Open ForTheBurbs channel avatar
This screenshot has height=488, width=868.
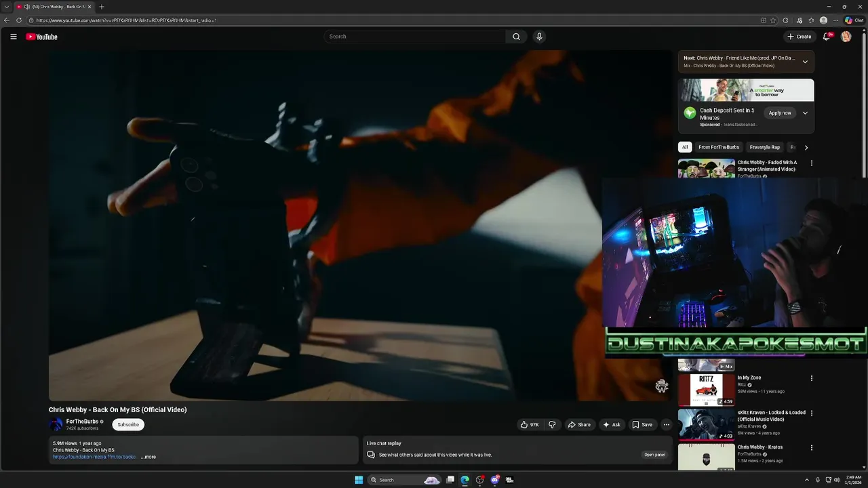(x=56, y=425)
